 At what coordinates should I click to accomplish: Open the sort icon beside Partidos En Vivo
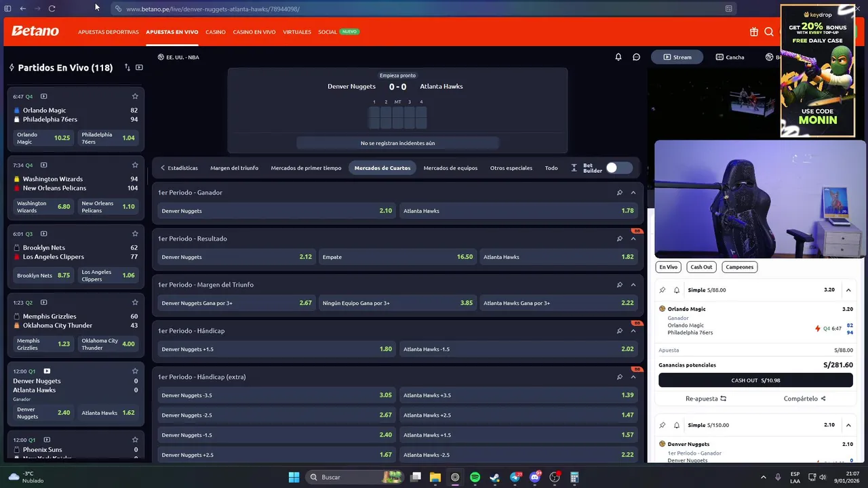click(127, 67)
